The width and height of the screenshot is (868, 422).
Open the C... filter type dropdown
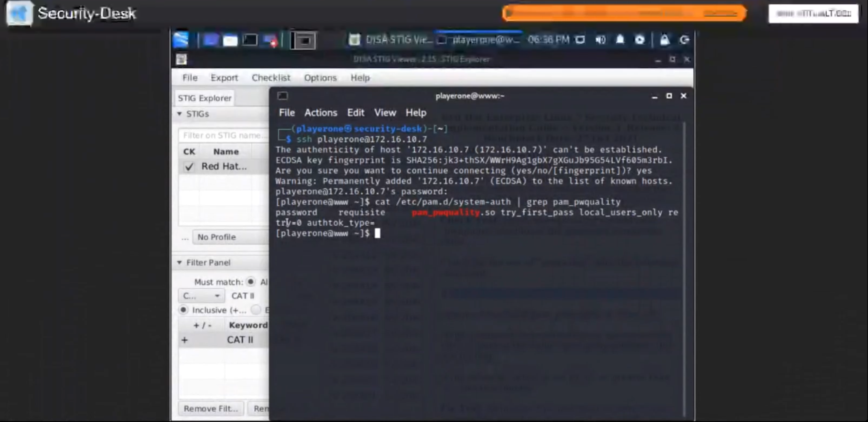[x=201, y=296]
